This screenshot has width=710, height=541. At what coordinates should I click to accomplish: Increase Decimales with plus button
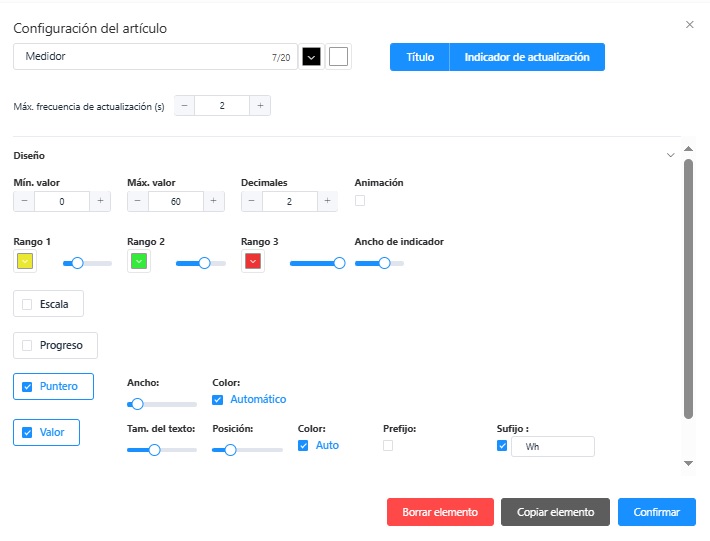click(326, 201)
